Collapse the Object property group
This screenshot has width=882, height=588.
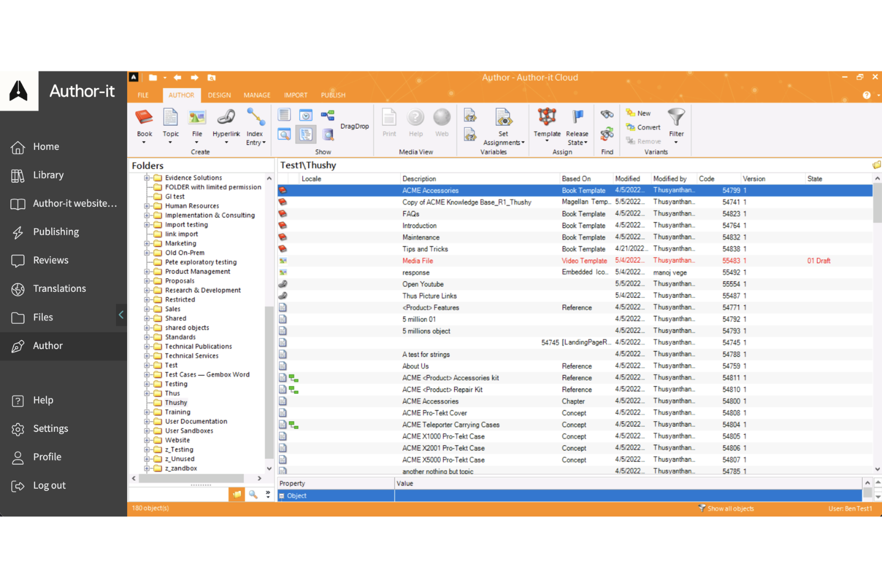[x=282, y=496]
